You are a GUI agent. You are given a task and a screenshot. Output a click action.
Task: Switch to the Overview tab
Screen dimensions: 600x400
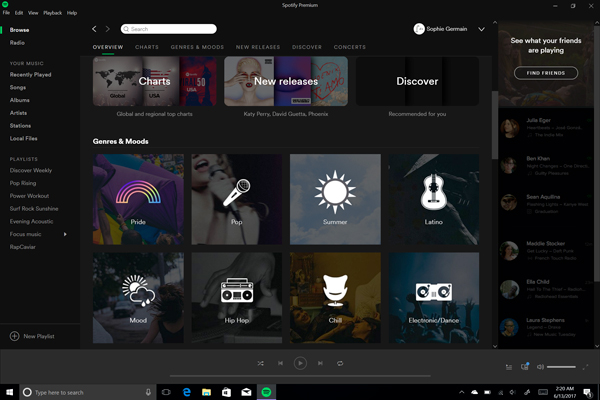tap(108, 47)
